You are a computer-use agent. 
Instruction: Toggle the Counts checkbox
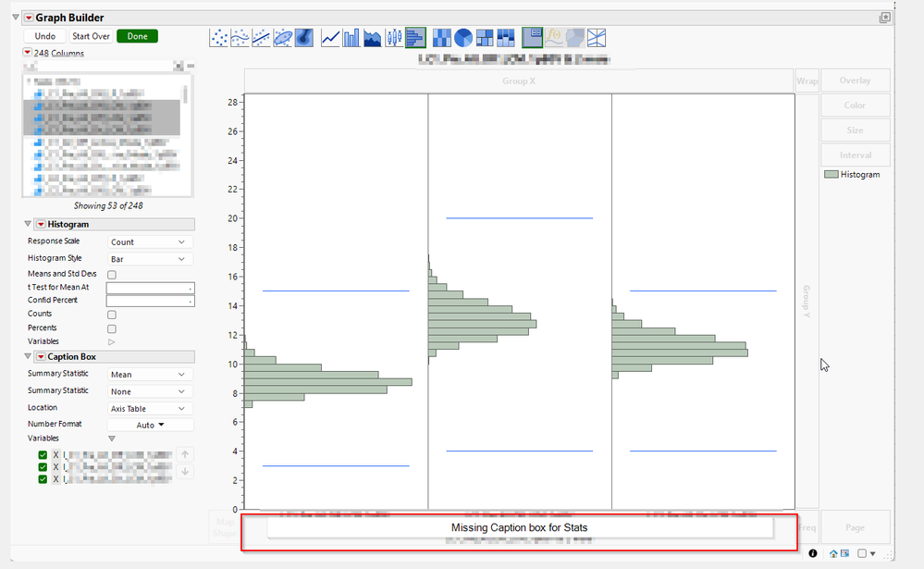pyautogui.click(x=112, y=315)
